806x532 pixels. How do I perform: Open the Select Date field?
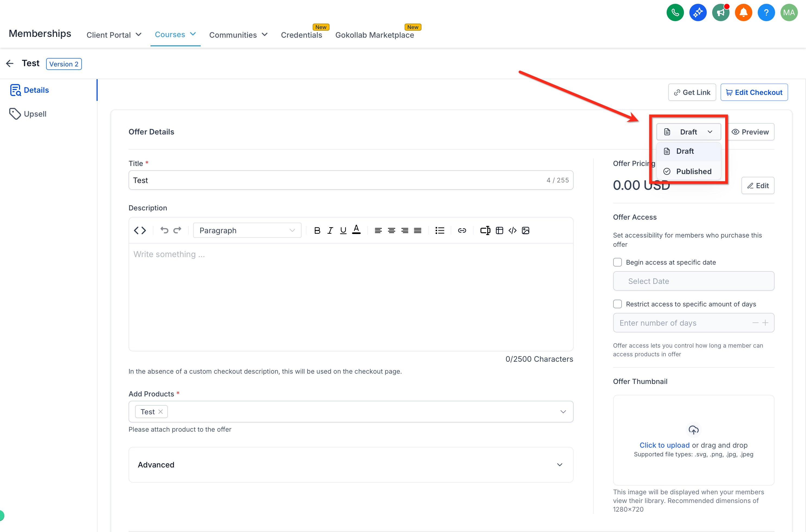[693, 281]
